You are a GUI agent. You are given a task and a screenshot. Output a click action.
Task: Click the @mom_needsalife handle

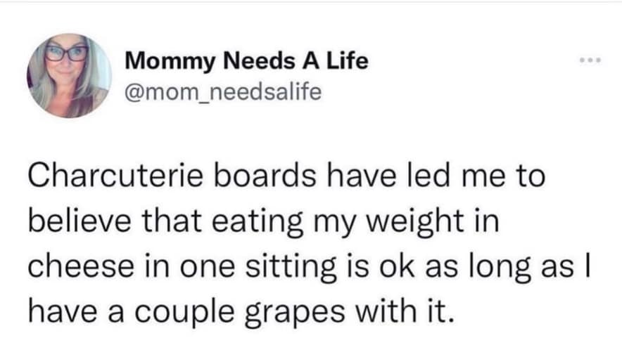(222, 91)
